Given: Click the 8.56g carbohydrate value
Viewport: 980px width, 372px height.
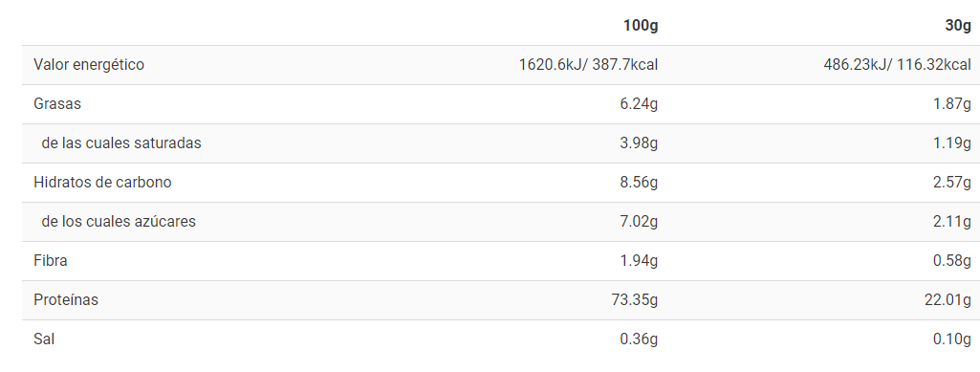Looking at the screenshot, I should point(639,182).
